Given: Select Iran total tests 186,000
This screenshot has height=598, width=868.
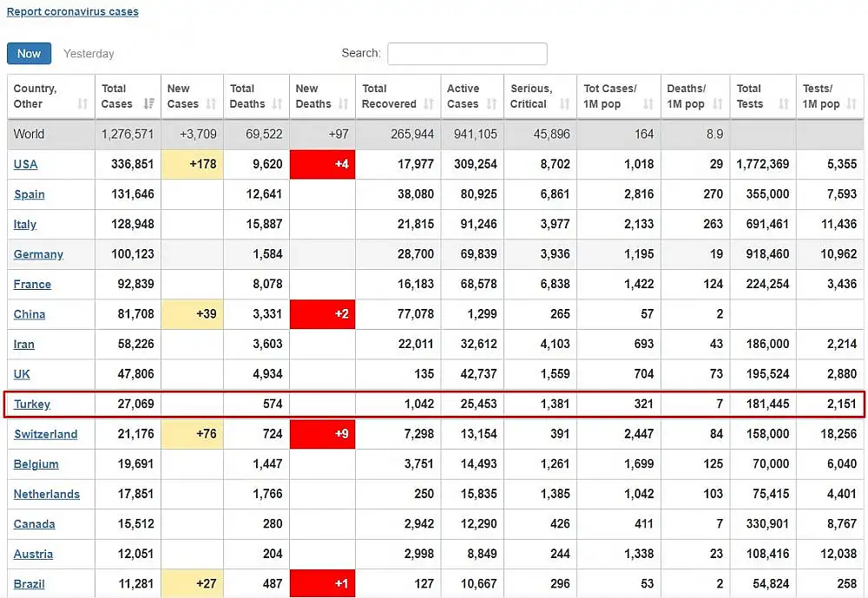Looking at the screenshot, I should (767, 344).
